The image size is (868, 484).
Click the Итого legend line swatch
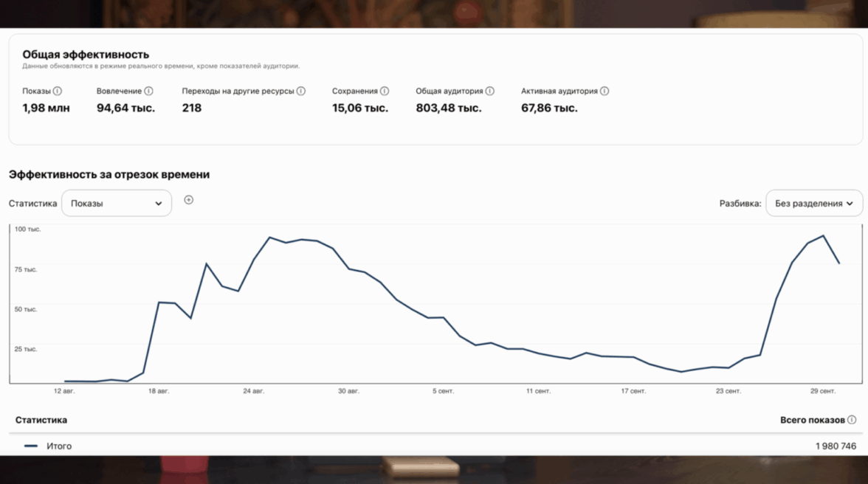coord(31,446)
